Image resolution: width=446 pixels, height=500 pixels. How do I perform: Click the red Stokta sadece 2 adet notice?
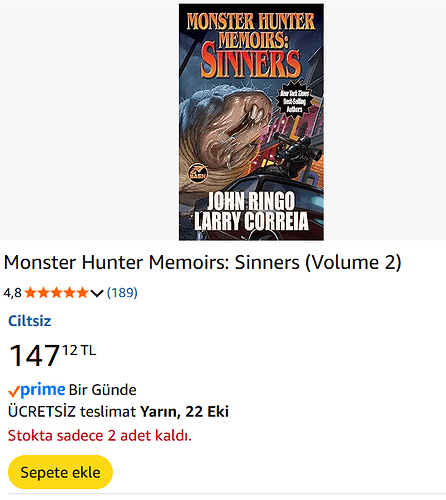[x=100, y=436]
